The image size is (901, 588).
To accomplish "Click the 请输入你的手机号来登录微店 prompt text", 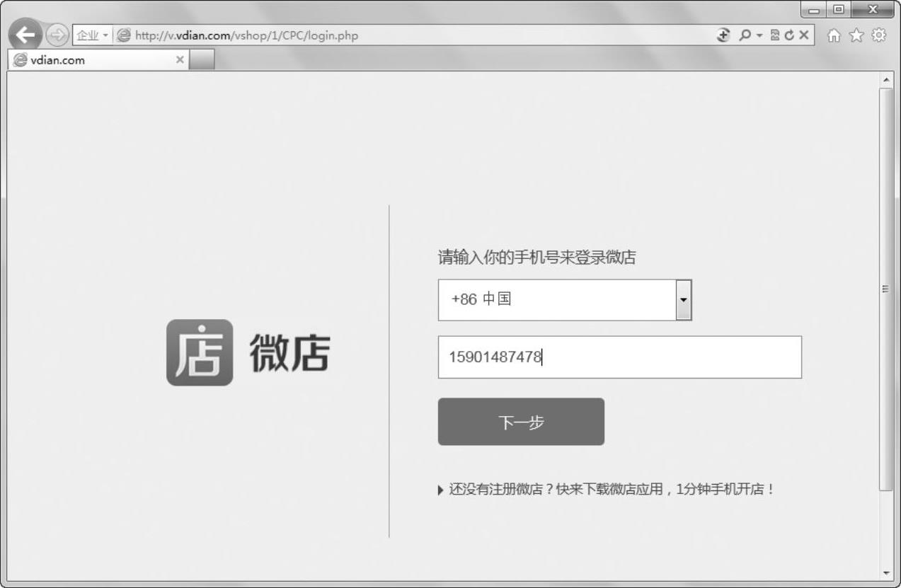I will pyautogui.click(x=536, y=258).
